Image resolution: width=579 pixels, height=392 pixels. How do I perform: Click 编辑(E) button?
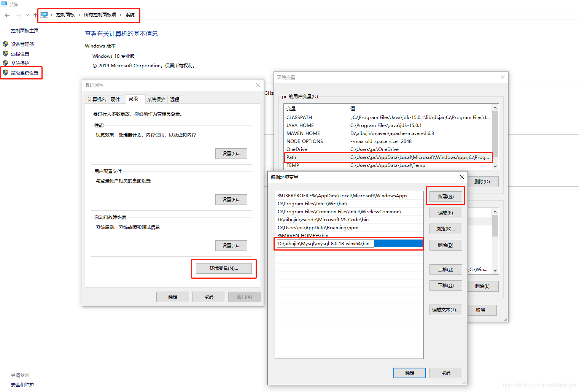pos(445,213)
